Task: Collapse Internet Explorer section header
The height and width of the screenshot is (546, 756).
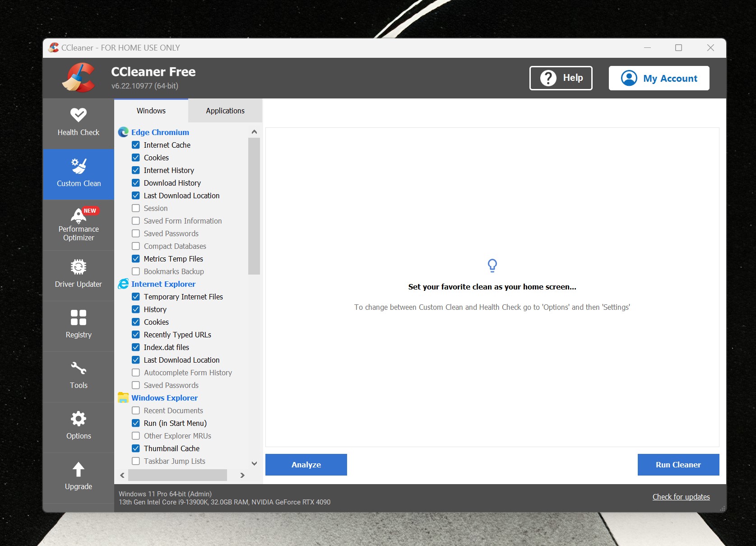Action: coord(163,284)
